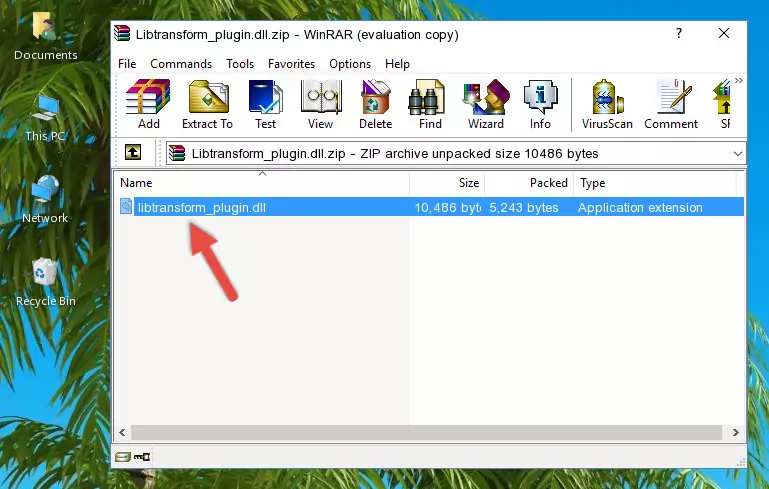
Task: Open the Find binoculars tool
Action: click(x=430, y=104)
